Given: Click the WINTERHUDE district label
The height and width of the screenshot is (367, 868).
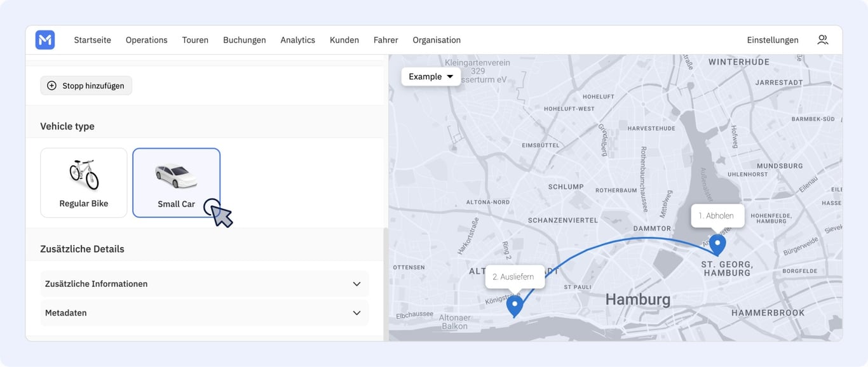Looking at the screenshot, I should click(739, 62).
